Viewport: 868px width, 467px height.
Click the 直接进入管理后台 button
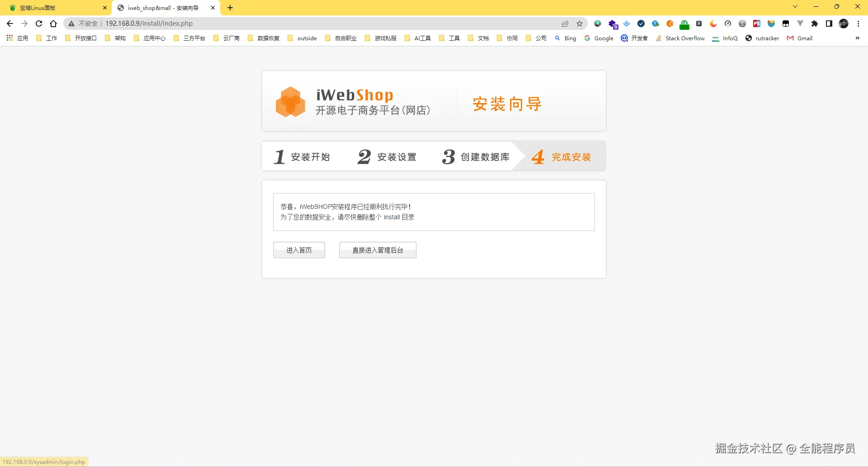point(377,250)
